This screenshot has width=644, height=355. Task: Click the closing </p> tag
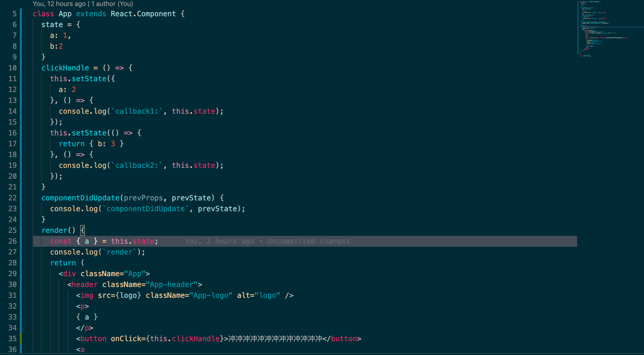(85, 328)
